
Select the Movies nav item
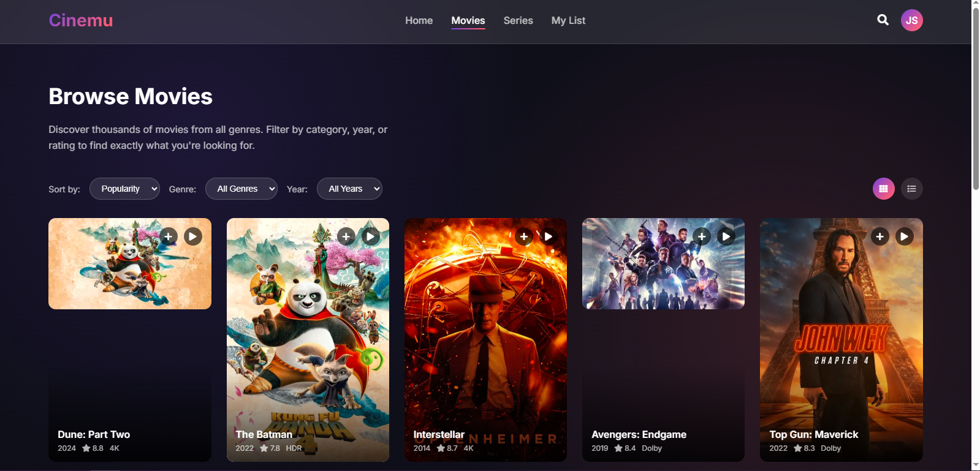(468, 20)
